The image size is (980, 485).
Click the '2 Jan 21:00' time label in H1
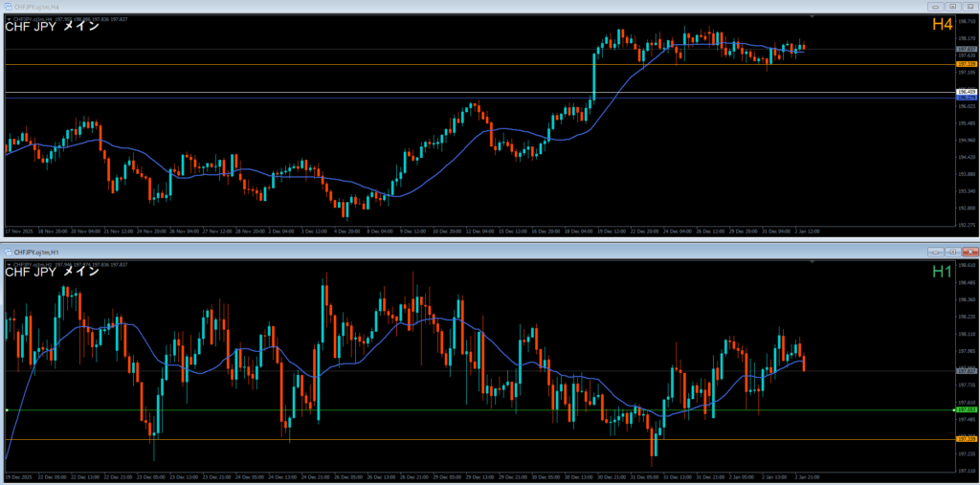pyautogui.click(x=807, y=475)
